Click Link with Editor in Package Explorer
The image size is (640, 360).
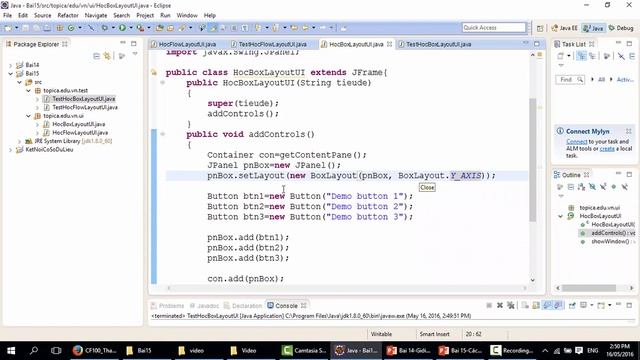point(107,56)
